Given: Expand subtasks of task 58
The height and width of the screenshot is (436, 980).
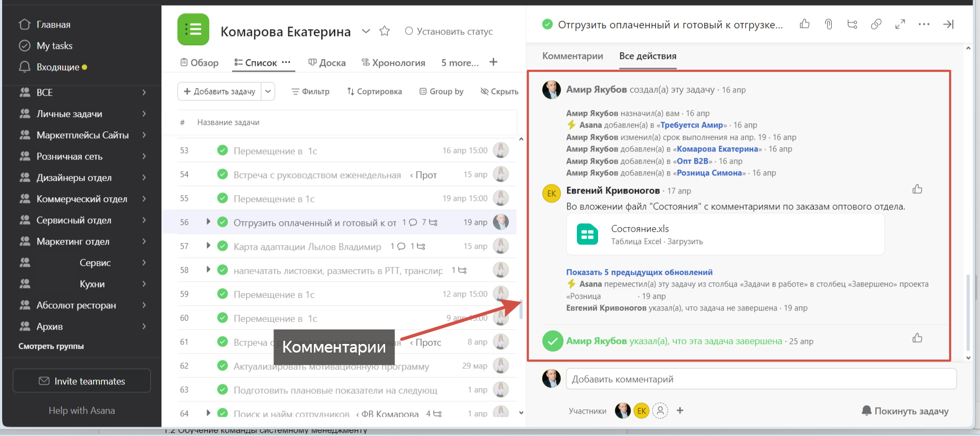Looking at the screenshot, I should pos(208,270).
